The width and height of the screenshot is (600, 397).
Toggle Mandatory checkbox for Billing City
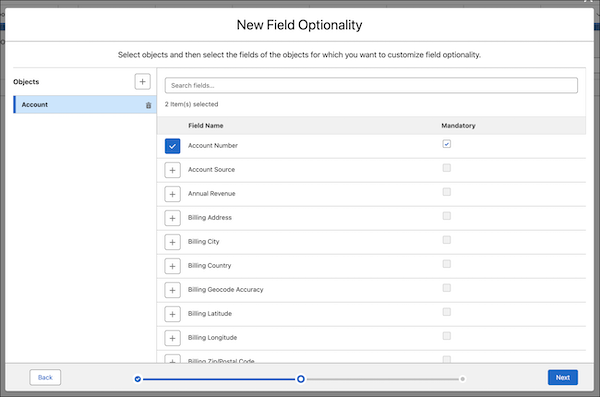point(447,240)
